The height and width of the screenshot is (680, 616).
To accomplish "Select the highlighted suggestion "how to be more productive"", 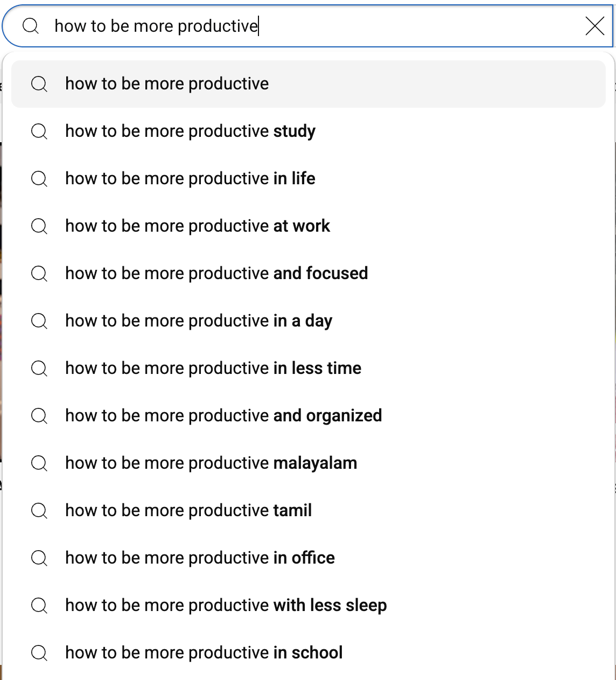I will (166, 84).
